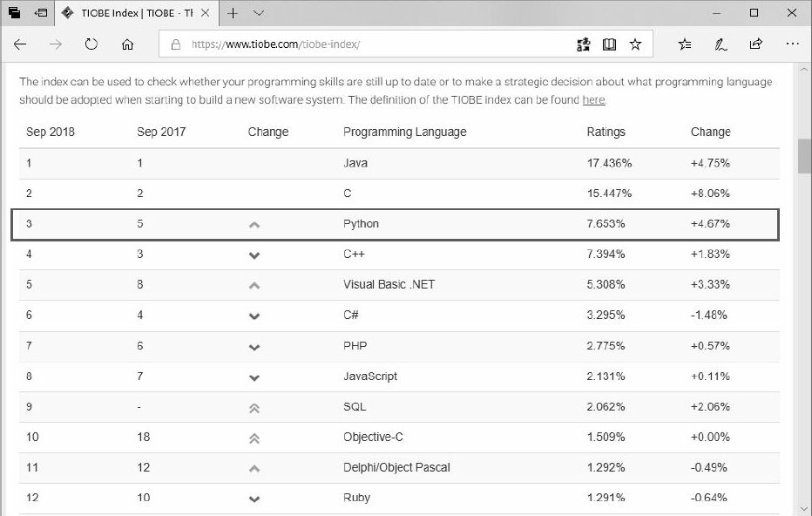812x516 pixels.
Task: Enable reading view book icon
Action: tap(610, 44)
